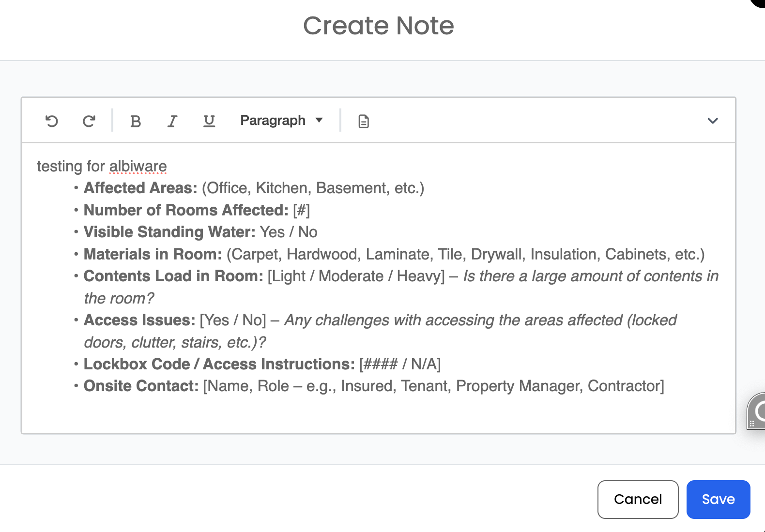Save the note
The height and width of the screenshot is (532, 765).
(x=718, y=499)
